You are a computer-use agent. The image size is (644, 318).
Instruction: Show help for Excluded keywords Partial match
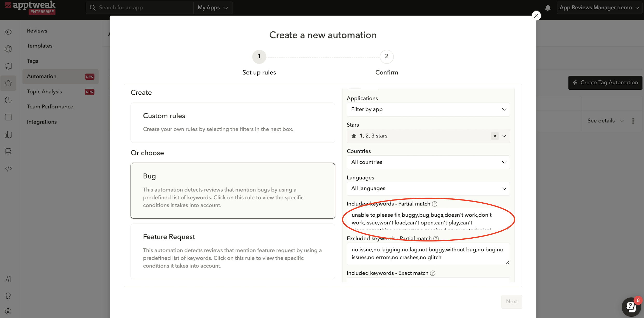[x=436, y=238]
